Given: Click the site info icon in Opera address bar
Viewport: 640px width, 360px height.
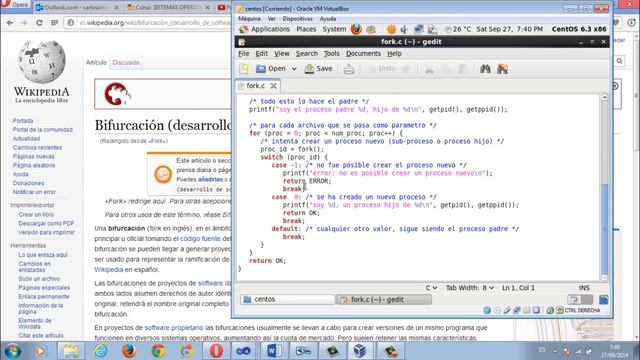Looking at the screenshot, I should (71, 23).
